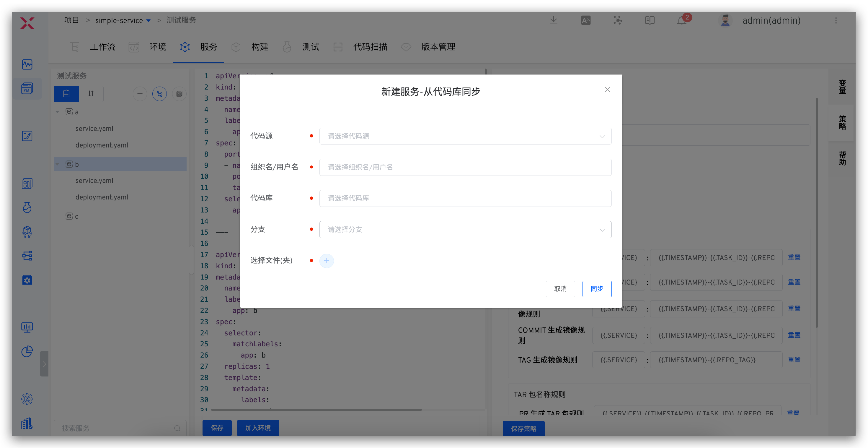Add file or folder with plus button
Image resolution: width=868 pixels, height=448 pixels.
pyautogui.click(x=327, y=260)
